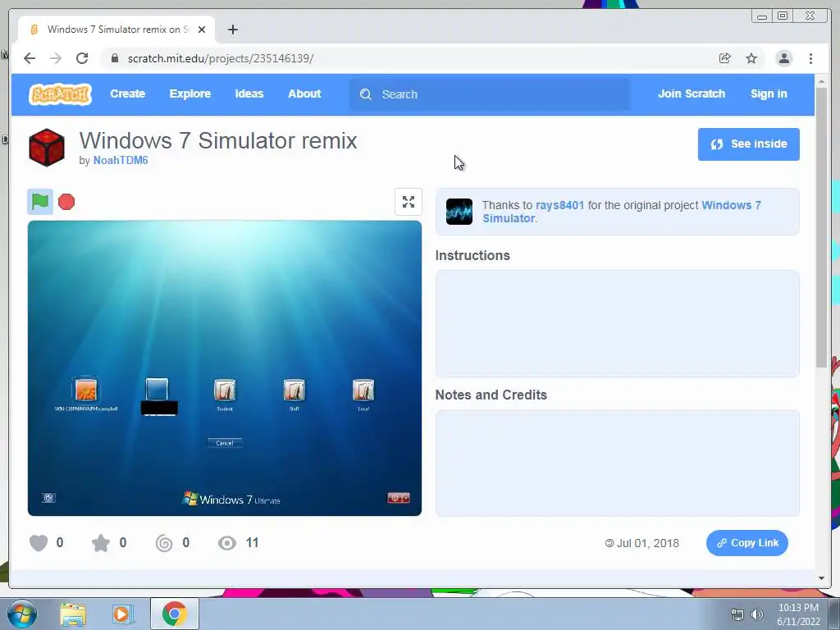840x630 pixels.
Task: Click Sign in link
Action: pos(769,94)
